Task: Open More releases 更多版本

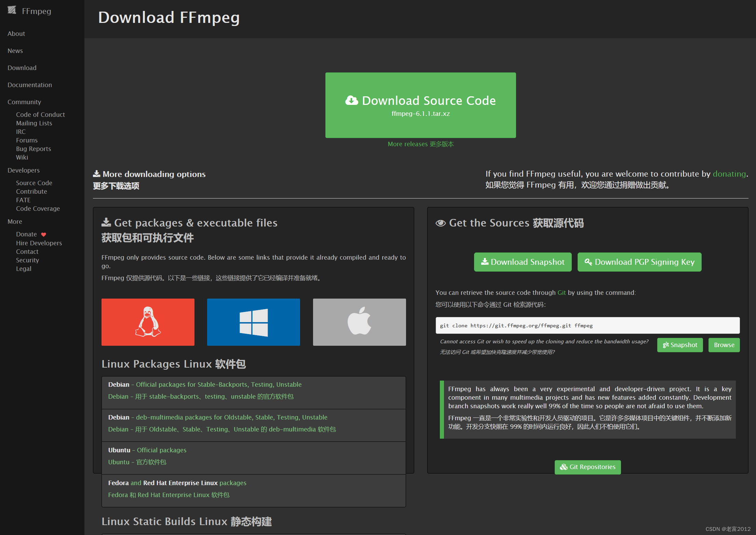Action: coord(421,144)
